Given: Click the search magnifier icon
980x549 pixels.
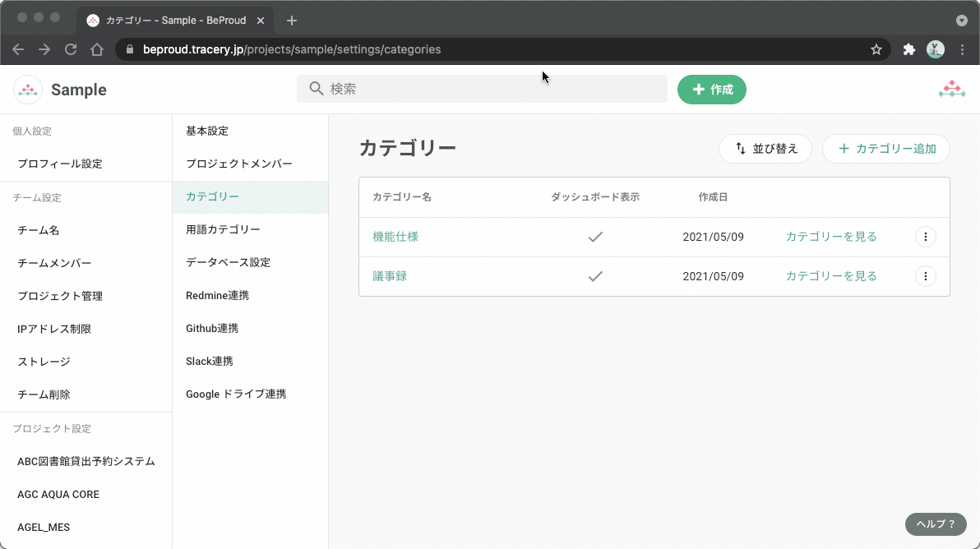Looking at the screenshot, I should (x=316, y=88).
